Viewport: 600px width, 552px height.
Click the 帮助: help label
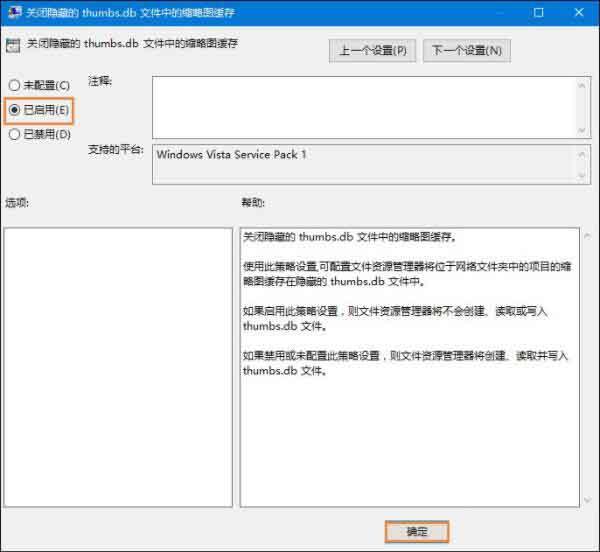click(x=253, y=202)
